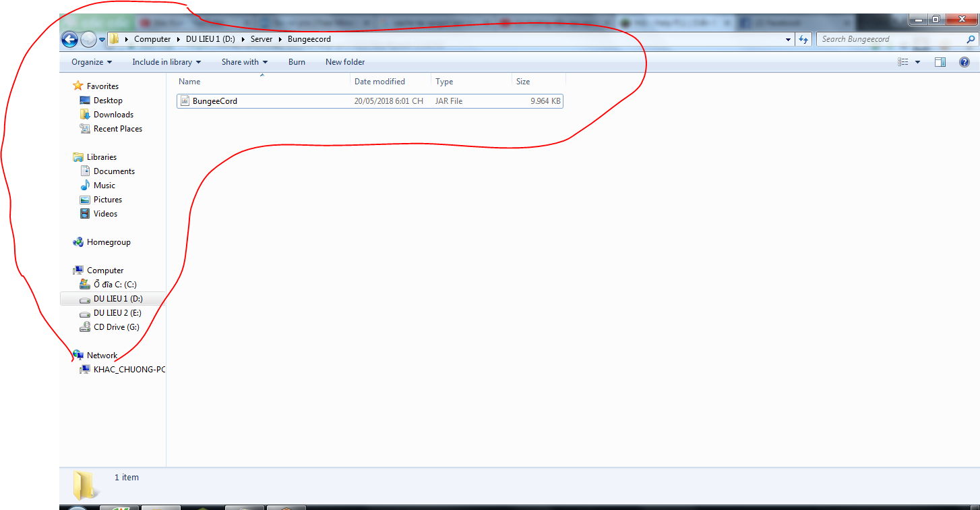Refresh the Bungeecord folder view
Image resolution: width=980 pixels, height=510 pixels.
click(803, 39)
